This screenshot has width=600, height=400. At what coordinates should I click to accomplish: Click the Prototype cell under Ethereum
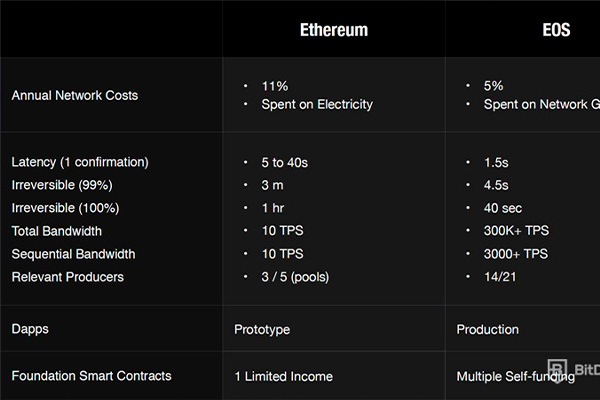coord(262,328)
